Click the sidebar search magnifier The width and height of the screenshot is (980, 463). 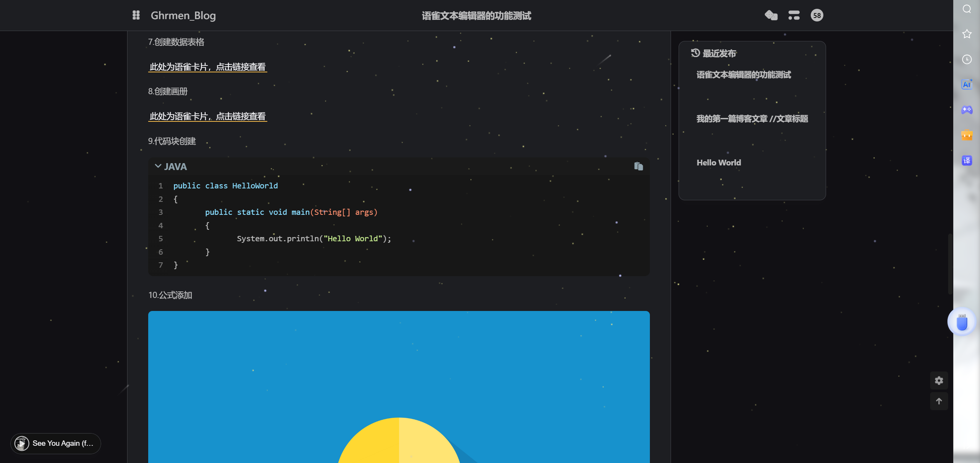click(967, 9)
